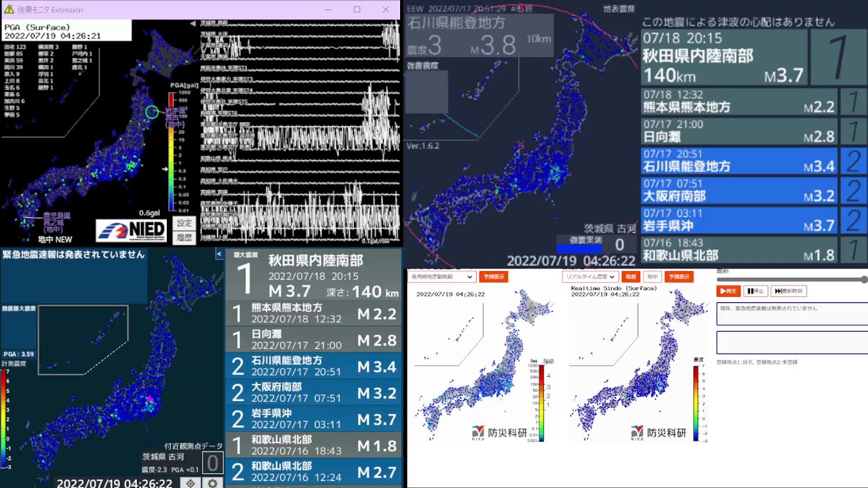This screenshot has width=868, height=488.
Task: Click the PGA : 3.59 readout
Action: pyautogui.click(x=18, y=354)
